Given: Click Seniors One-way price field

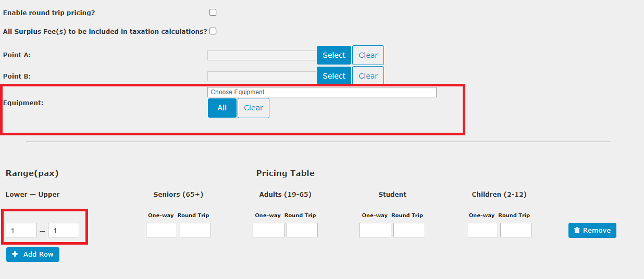Looking at the screenshot, I should [162, 230].
